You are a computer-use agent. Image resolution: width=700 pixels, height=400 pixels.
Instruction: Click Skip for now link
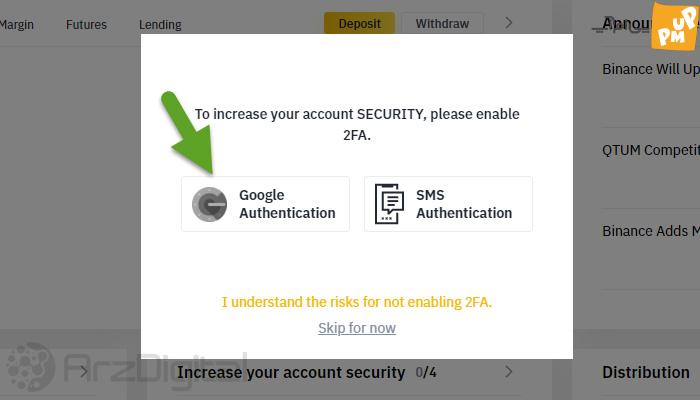point(357,328)
